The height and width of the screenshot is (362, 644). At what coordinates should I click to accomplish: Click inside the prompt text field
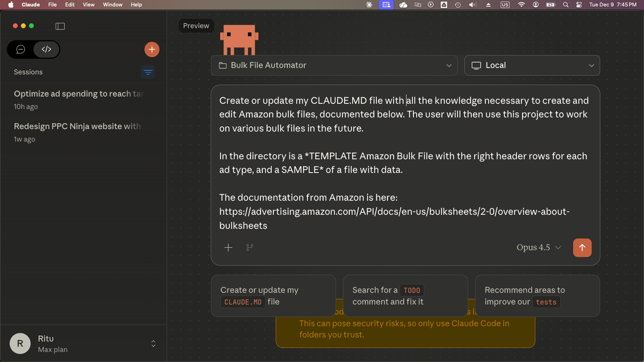coord(405,162)
